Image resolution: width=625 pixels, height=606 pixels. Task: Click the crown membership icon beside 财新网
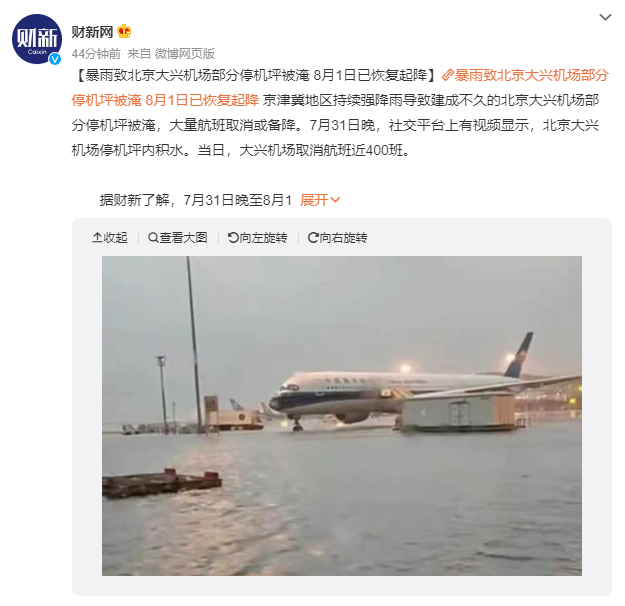pyautogui.click(x=124, y=31)
